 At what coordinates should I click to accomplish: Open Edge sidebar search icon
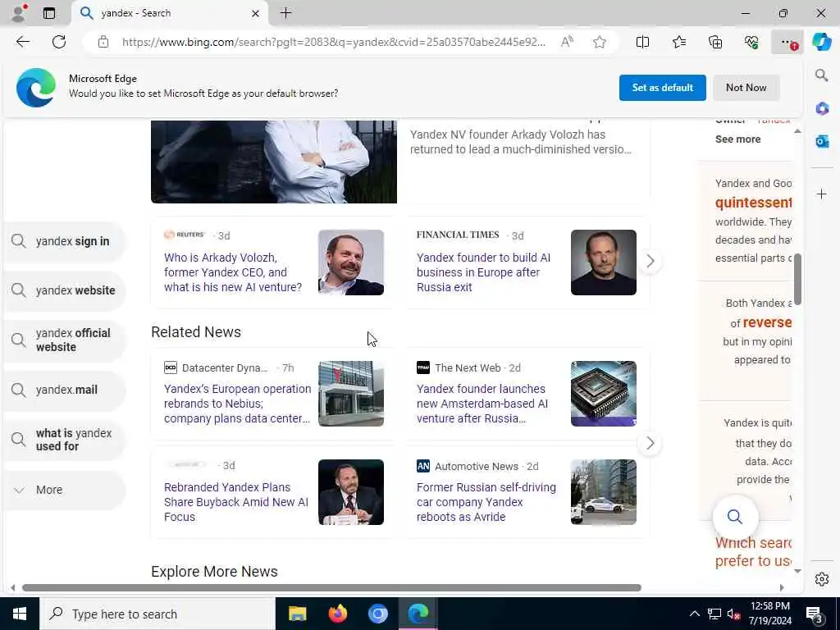pos(822,75)
